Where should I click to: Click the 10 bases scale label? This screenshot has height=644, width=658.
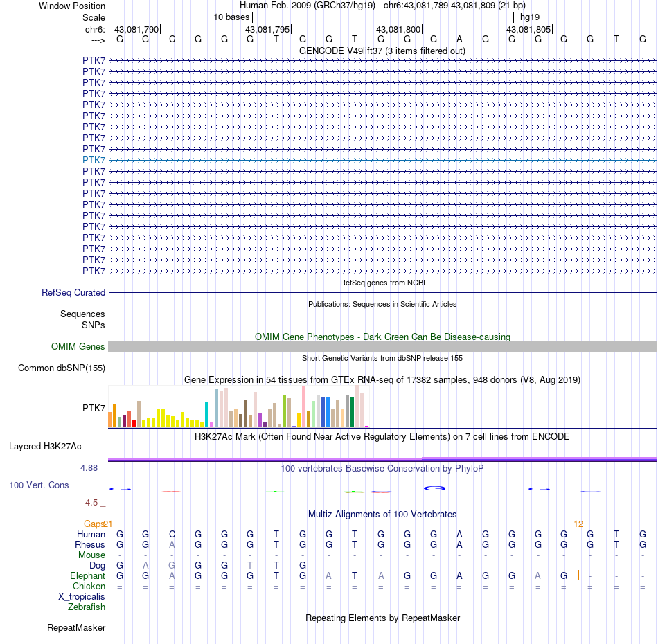(231, 17)
